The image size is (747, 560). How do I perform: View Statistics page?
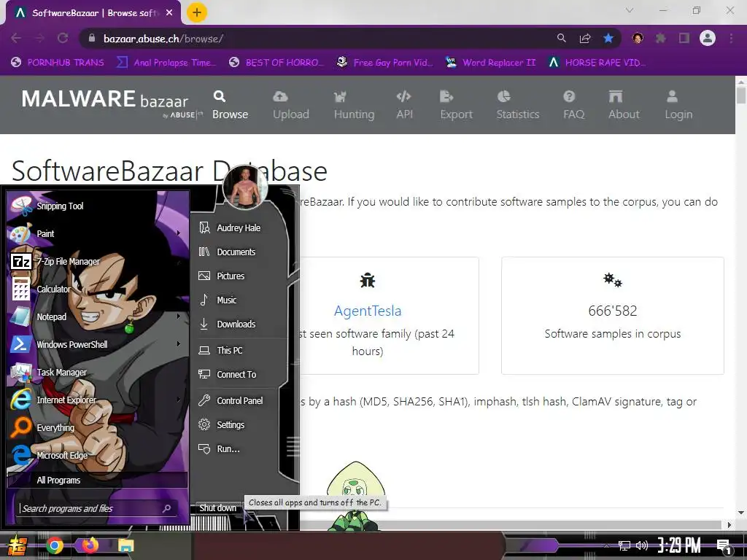point(518,105)
